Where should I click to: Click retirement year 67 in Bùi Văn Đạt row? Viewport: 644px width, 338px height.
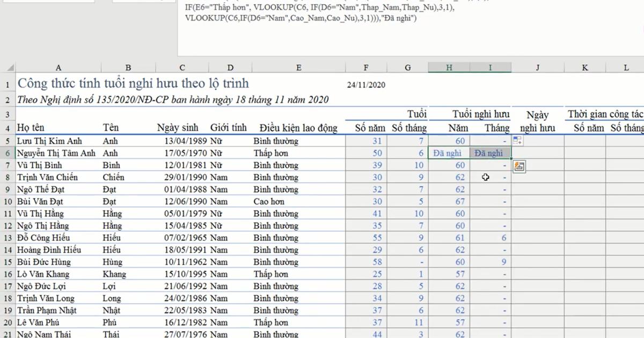tap(460, 202)
